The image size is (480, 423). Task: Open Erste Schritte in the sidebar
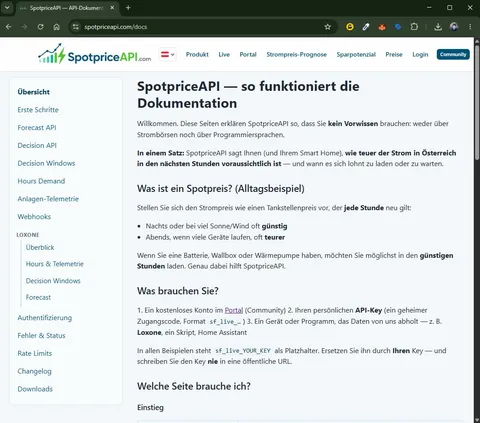tap(38, 110)
